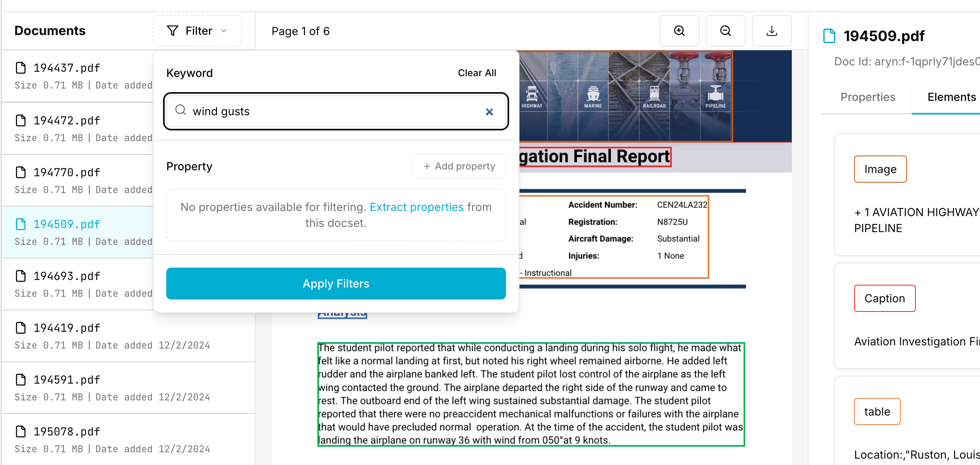This screenshot has height=465, width=980.
Task: Click file icon next to 194770.pdf
Action: coord(20,172)
